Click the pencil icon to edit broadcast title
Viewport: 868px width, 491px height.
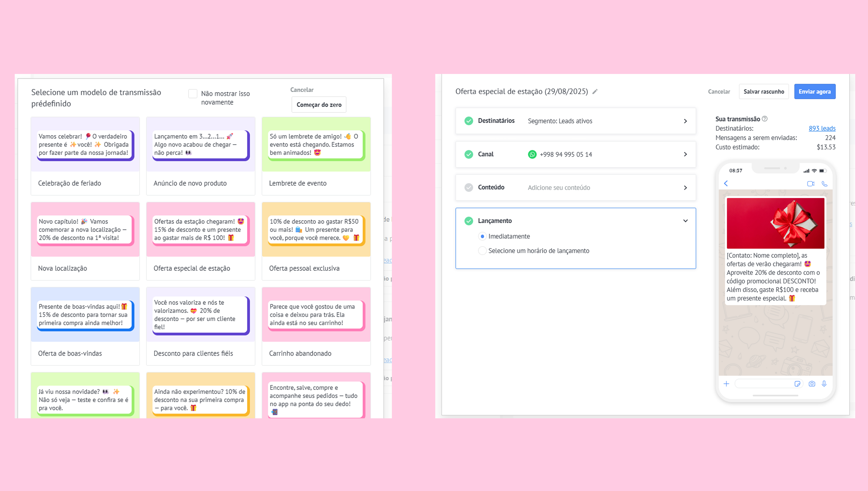point(595,92)
